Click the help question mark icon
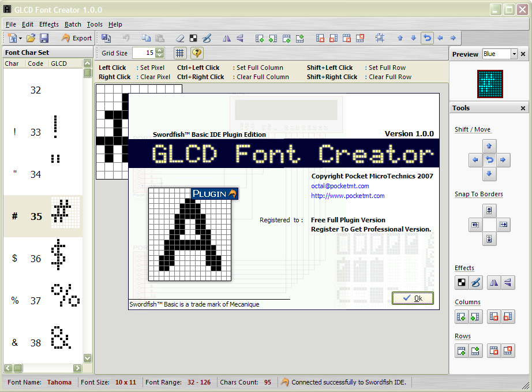Viewport: 532px width, 392px height. 197,53
